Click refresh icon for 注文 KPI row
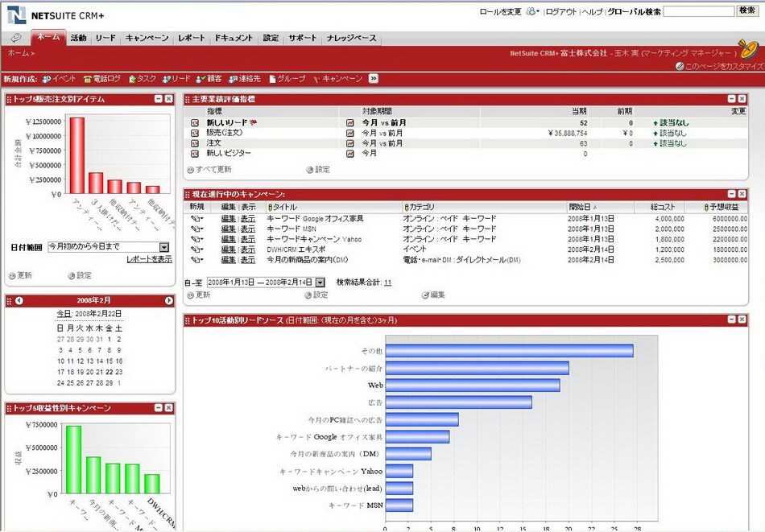The height and width of the screenshot is (532, 765). point(195,143)
